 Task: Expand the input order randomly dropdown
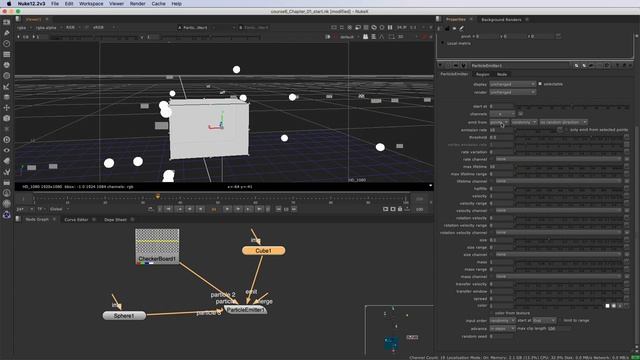[502, 320]
